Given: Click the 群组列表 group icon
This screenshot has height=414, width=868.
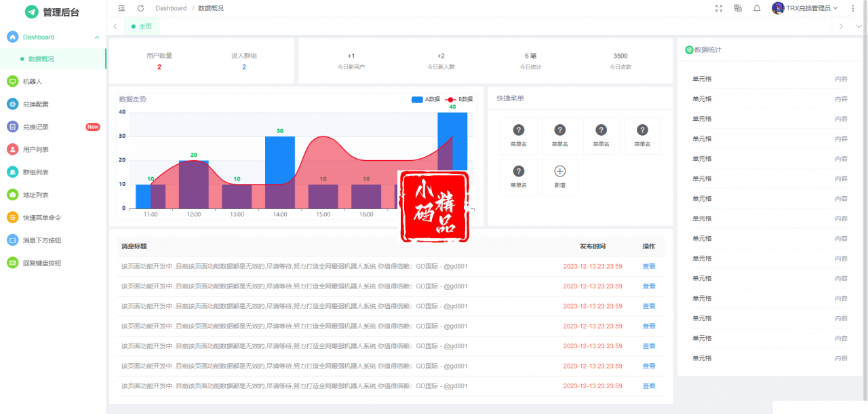Looking at the screenshot, I should pos(12,172).
